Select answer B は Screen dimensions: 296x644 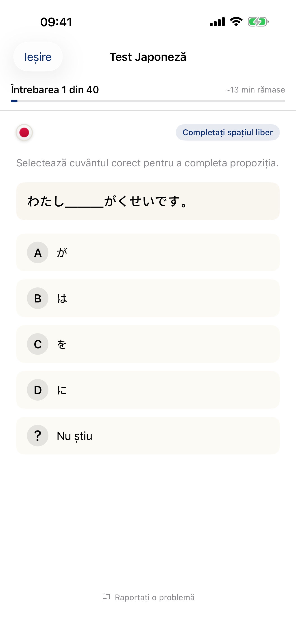coord(148,298)
